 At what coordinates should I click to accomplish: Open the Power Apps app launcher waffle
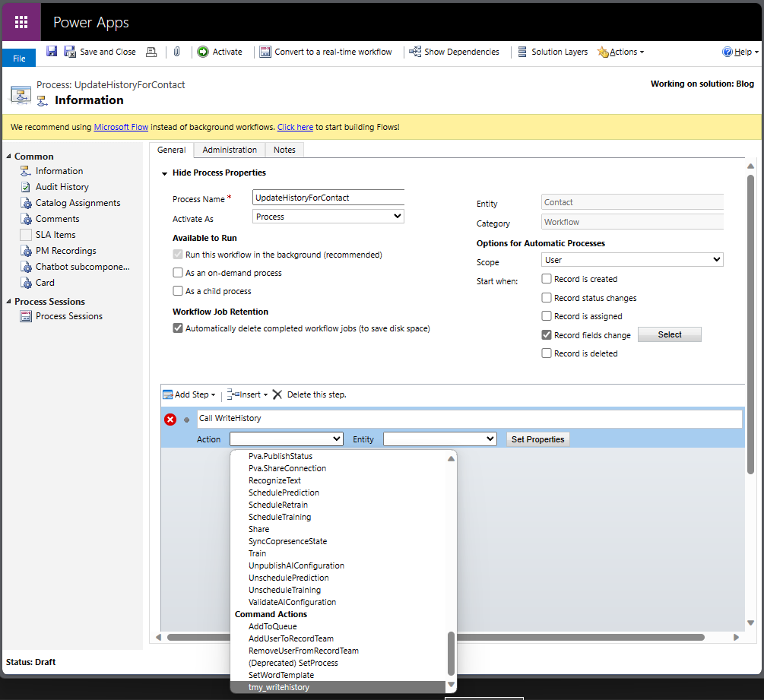coord(21,22)
